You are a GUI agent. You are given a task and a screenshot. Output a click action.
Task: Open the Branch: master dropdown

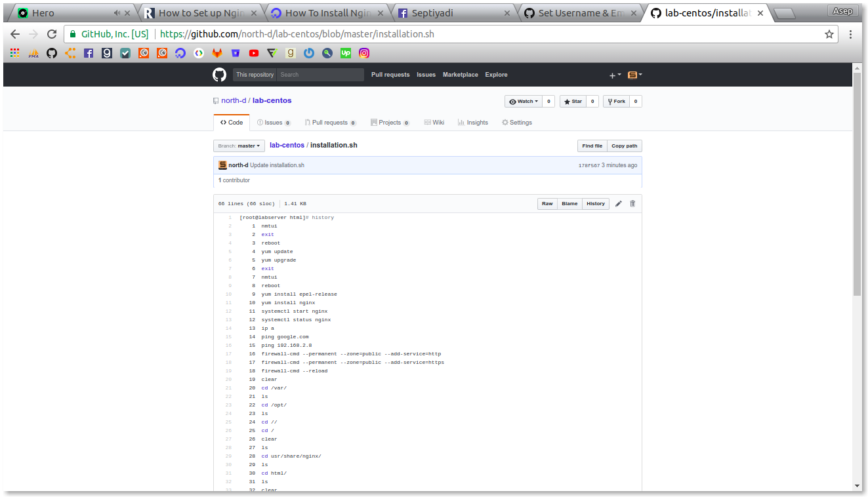click(238, 146)
